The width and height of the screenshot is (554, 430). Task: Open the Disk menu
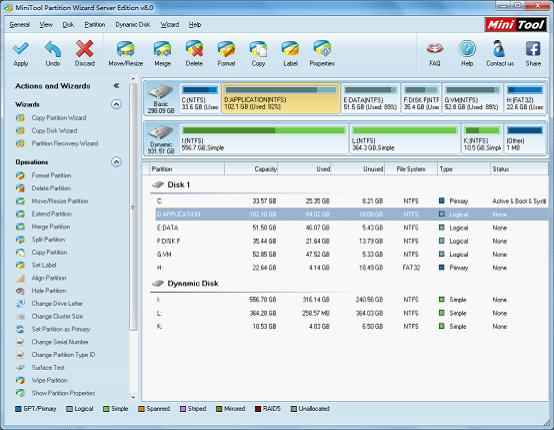(x=68, y=25)
